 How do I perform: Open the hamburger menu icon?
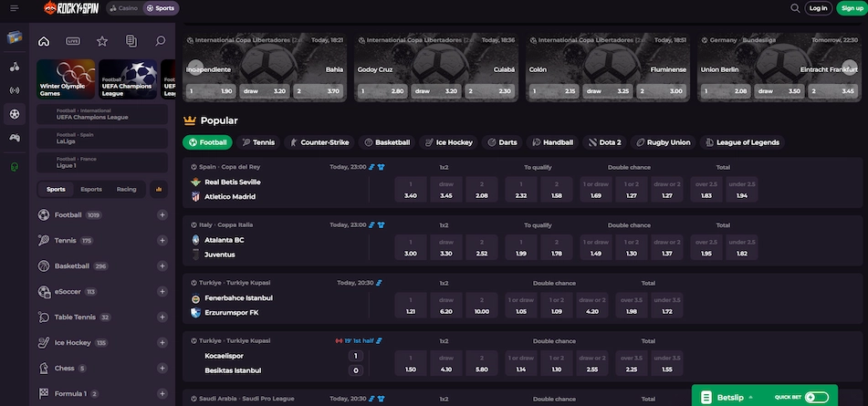(15, 8)
